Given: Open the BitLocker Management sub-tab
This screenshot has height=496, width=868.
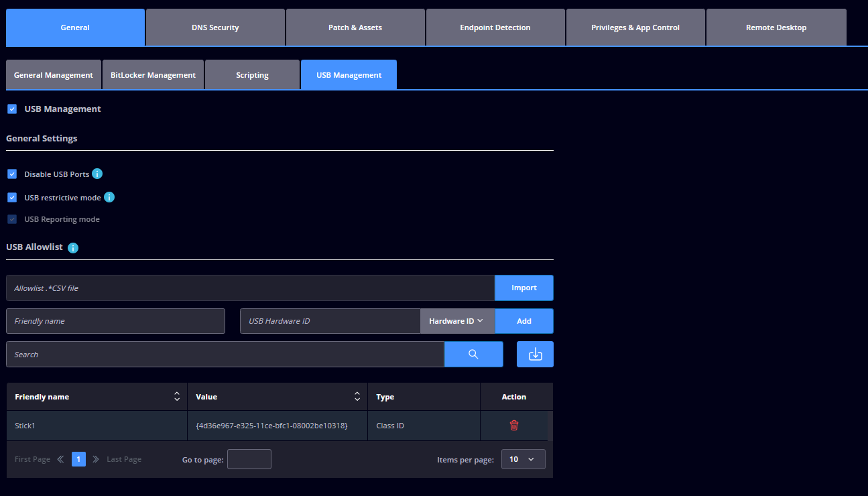Looking at the screenshot, I should tap(153, 75).
